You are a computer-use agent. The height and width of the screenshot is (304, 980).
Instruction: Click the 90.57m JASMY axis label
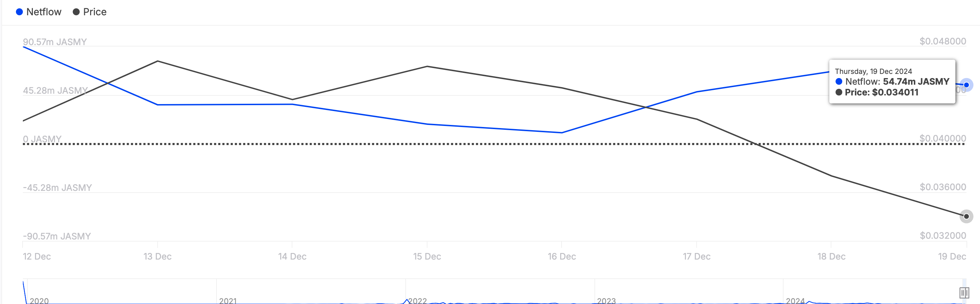click(55, 42)
